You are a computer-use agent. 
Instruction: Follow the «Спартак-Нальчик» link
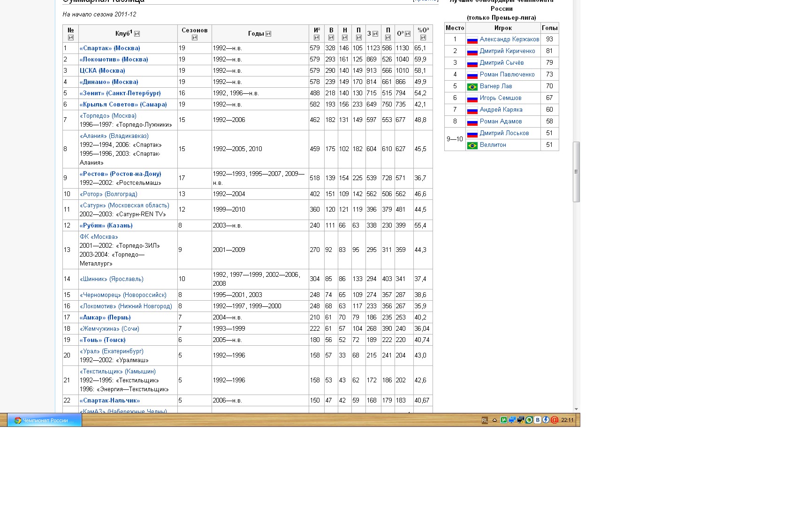click(x=110, y=400)
